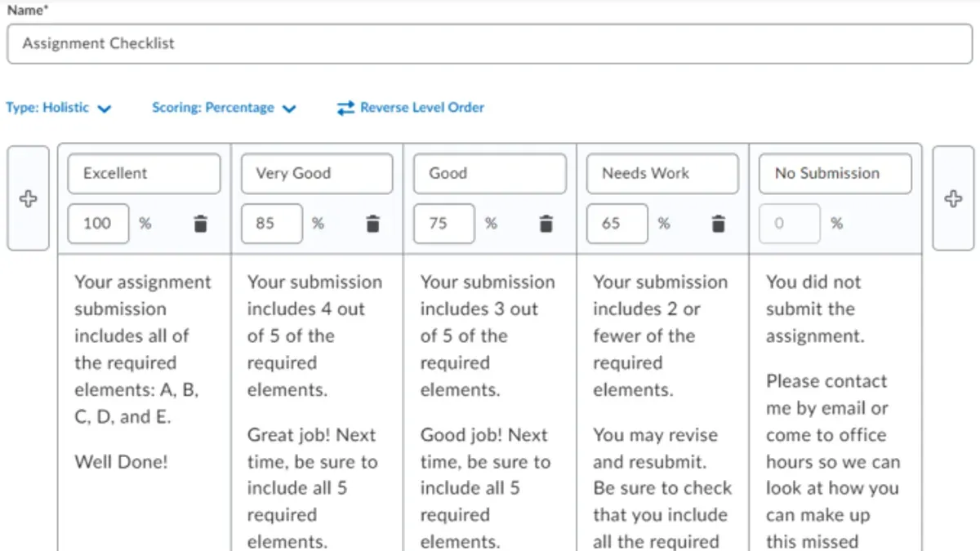Click the disabled 0 percent score field
Image resolution: width=980 pixels, height=551 pixels.
tap(790, 224)
